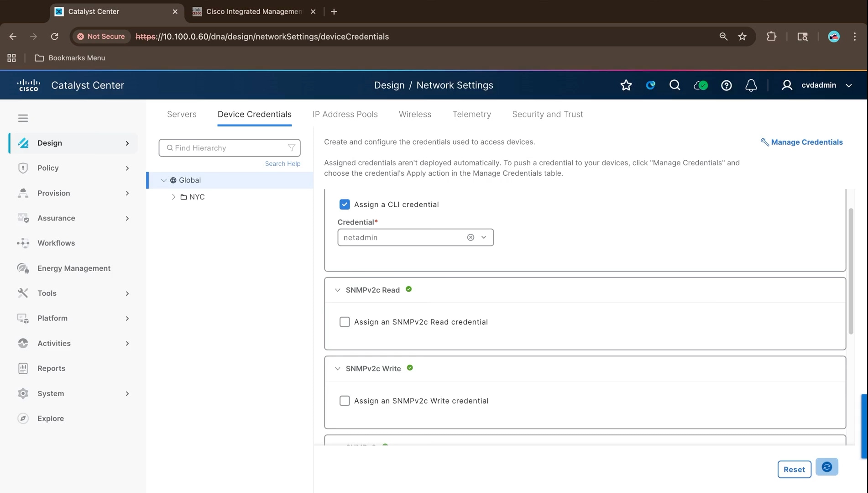
Task: Check Assign an SNMPv2c Read credential
Action: point(345,322)
